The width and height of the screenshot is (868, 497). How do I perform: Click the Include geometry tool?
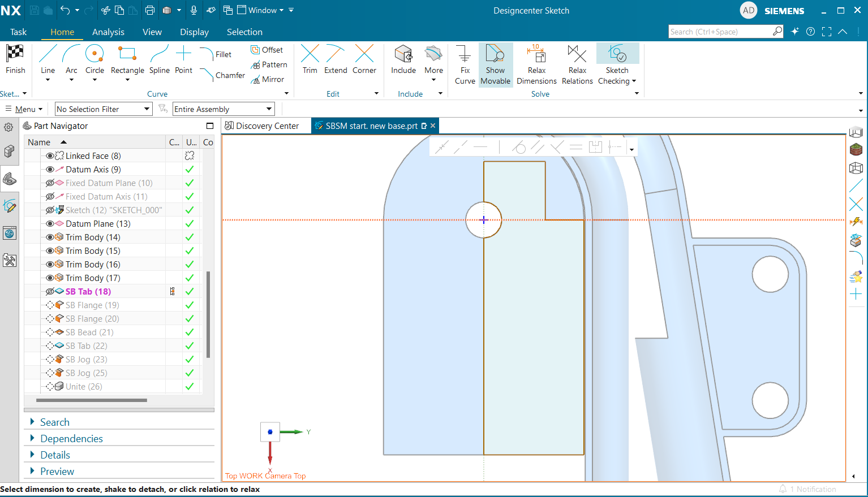[x=403, y=59]
